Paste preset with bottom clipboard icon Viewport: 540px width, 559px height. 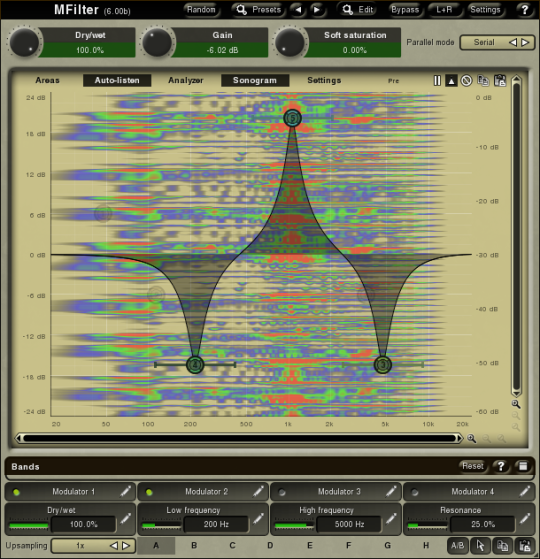point(525,545)
